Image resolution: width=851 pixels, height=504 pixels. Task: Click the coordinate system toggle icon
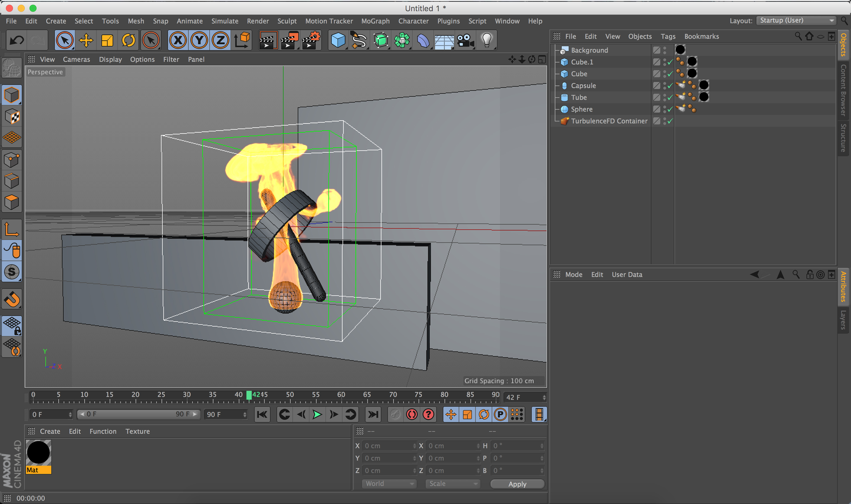point(242,40)
